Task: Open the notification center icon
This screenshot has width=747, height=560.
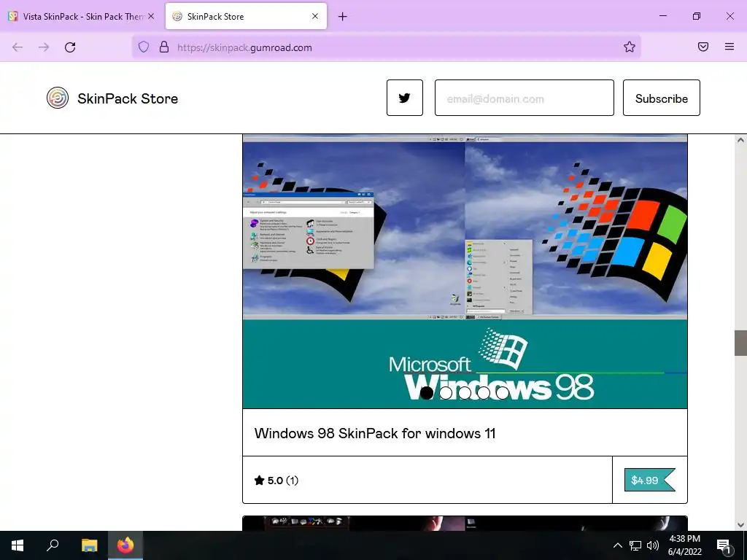Action: 724,545
